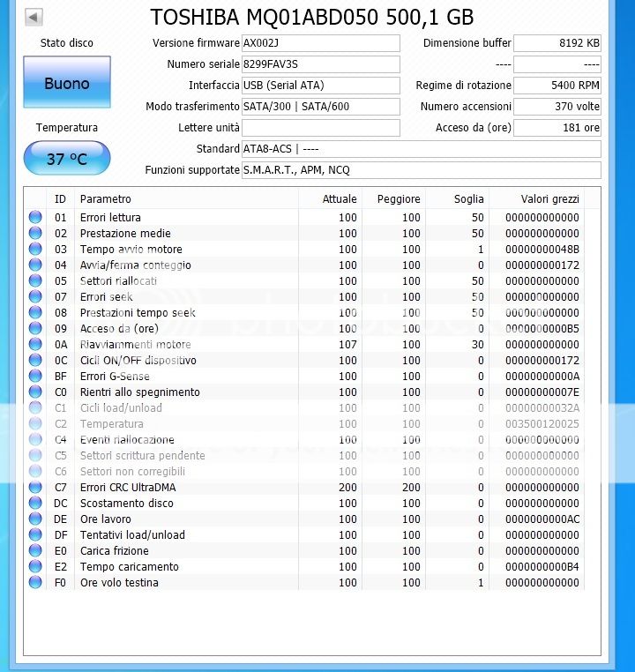Image resolution: width=635 pixels, height=672 pixels.
Task: Click the status orb for Acceso da (ore) row
Action: [x=35, y=329]
